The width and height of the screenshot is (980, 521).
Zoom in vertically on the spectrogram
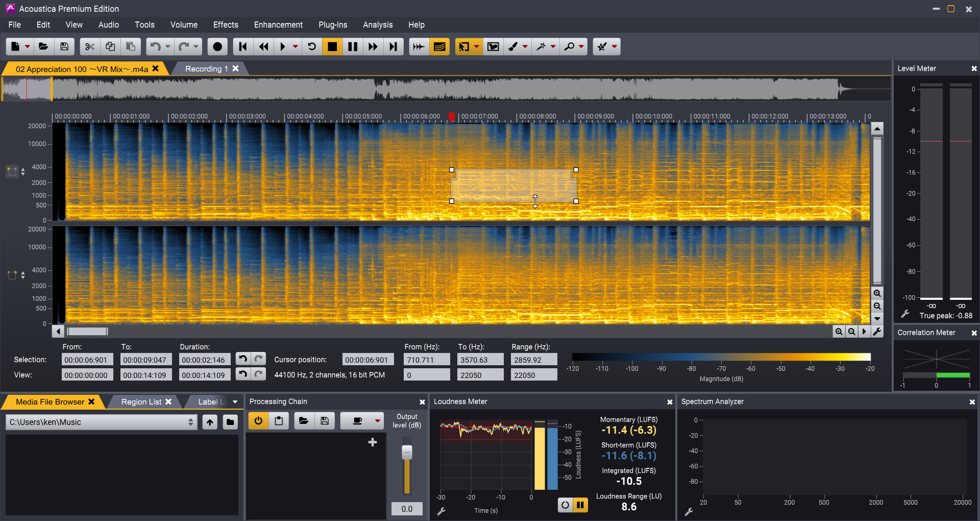pyautogui.click(x=877, y=293)
